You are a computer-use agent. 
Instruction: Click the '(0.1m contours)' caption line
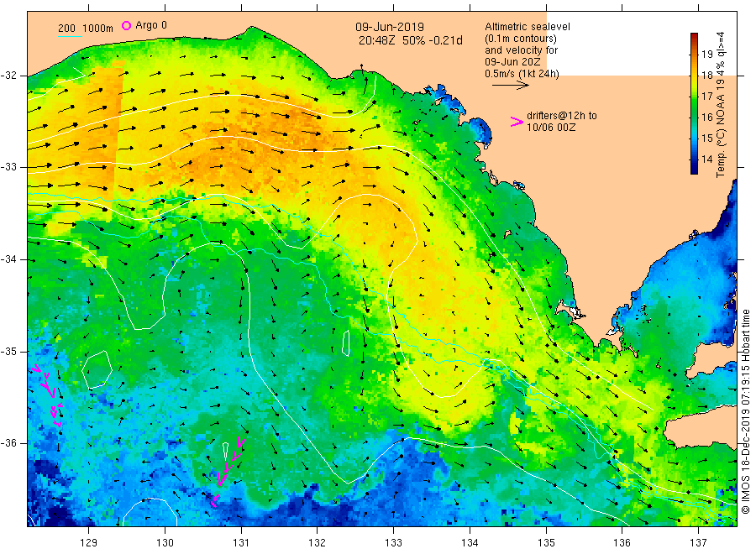[521, 39]
